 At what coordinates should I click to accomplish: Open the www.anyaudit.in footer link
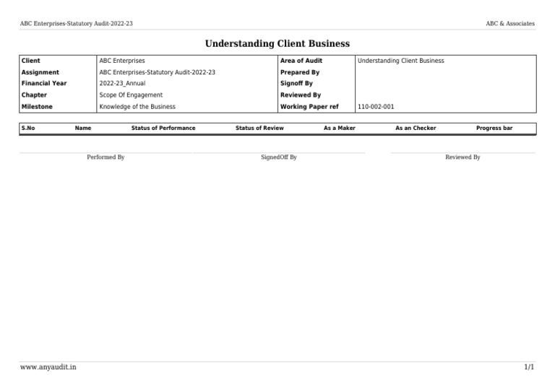(x=48, y=367)
